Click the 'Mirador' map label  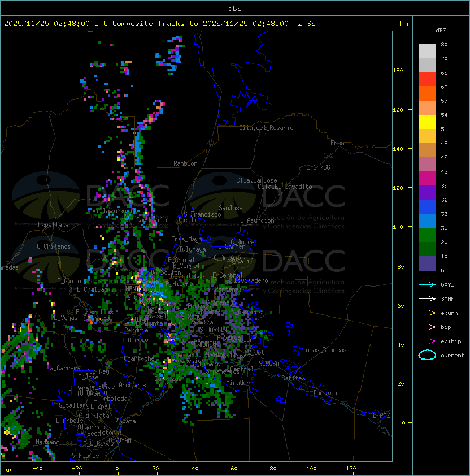pyautogui.click(x=238, y=383)
